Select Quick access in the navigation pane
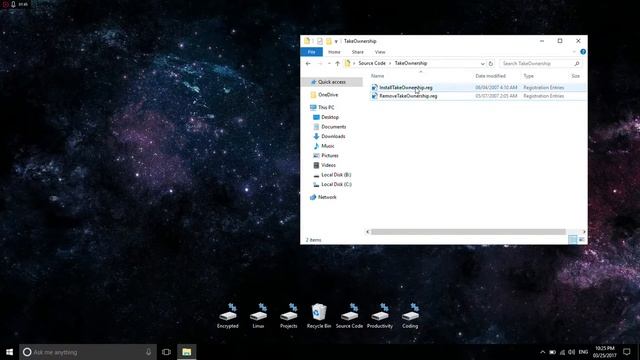This screenshot has height=360, width=640. (331, 82)
